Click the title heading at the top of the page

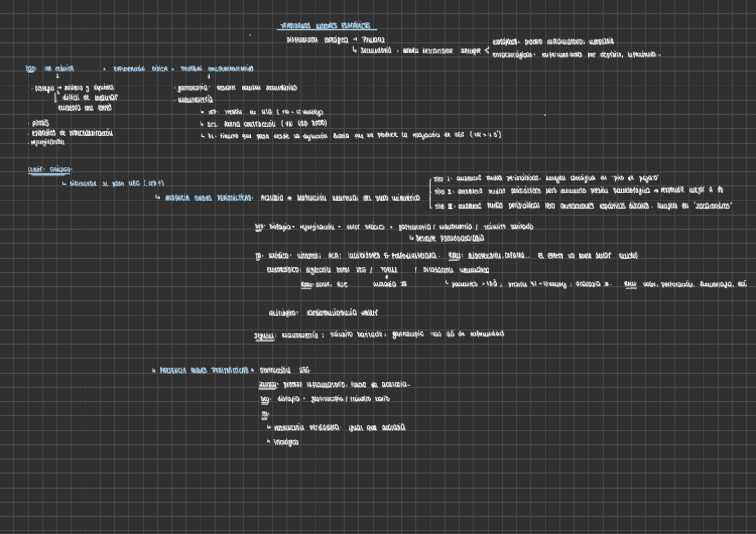click(325, 27)
